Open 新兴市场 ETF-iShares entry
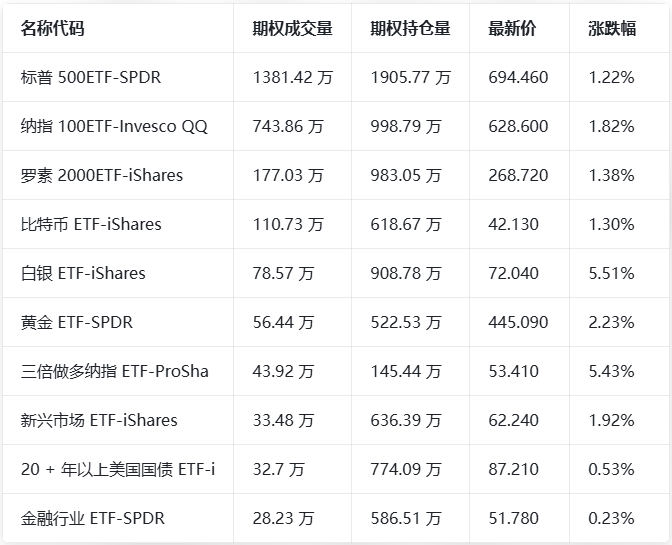 99,420
